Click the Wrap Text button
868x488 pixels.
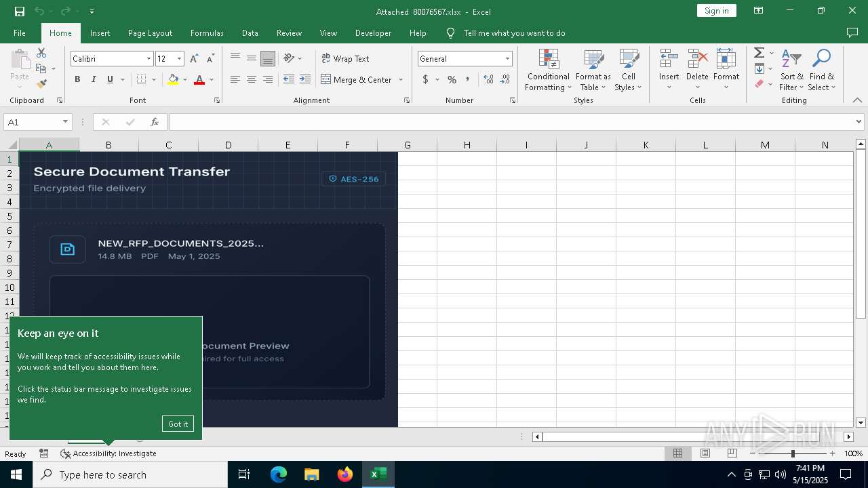click(345, 58)
